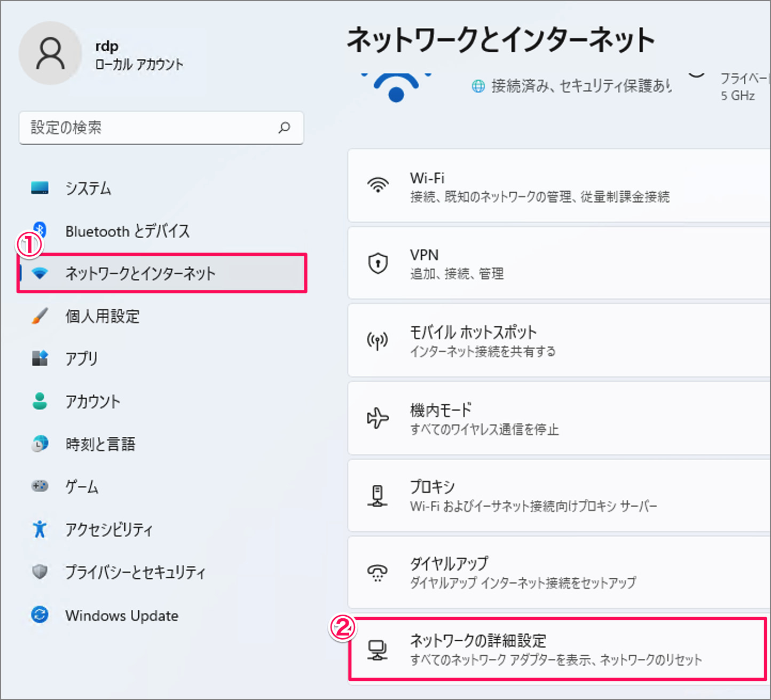The width and height of the screenshot is (771, 700).
Task: Open アクセシビリティ settings category
Action: tap(108, 529)
